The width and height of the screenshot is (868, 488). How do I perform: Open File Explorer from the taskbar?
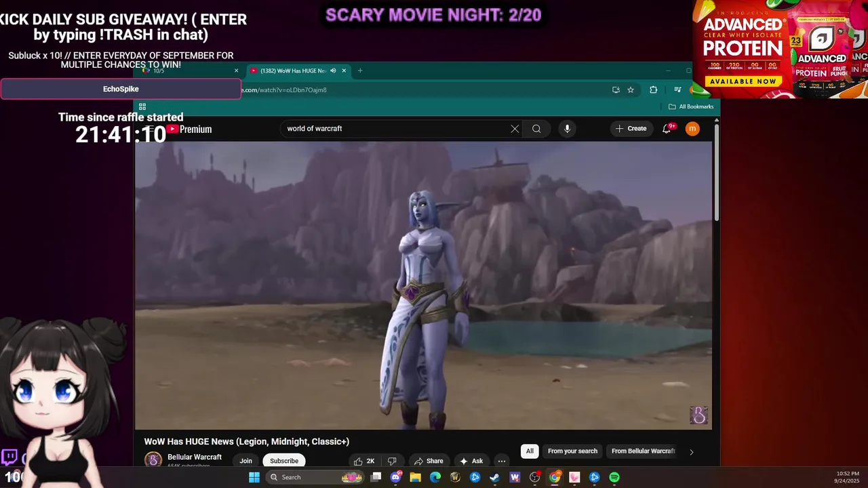click(x=416, y=477)
